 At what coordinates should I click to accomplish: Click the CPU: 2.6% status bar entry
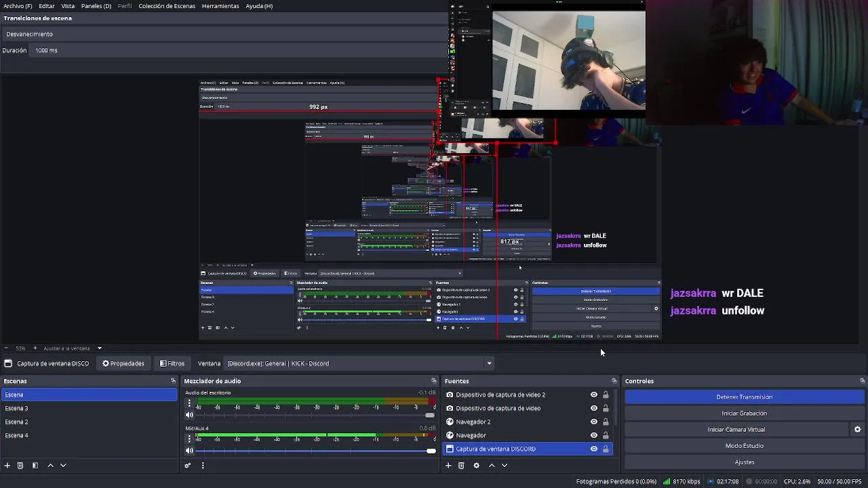pos(797,482)
